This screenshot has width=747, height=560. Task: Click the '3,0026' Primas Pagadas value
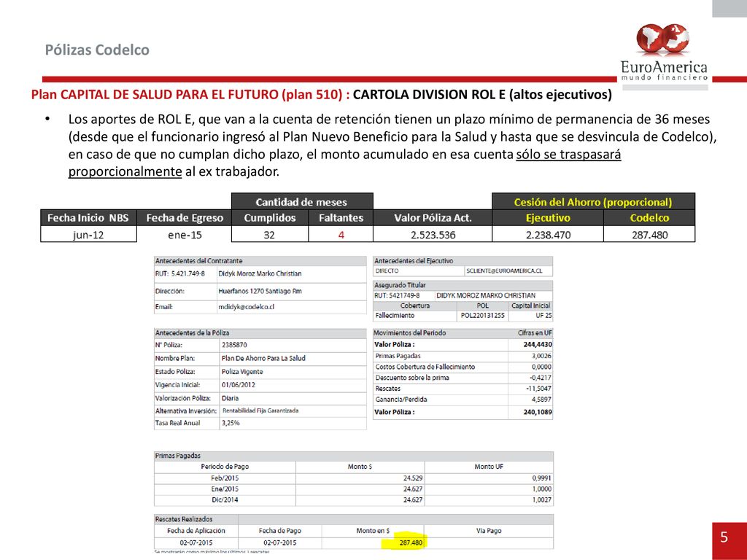pos(542,356)
